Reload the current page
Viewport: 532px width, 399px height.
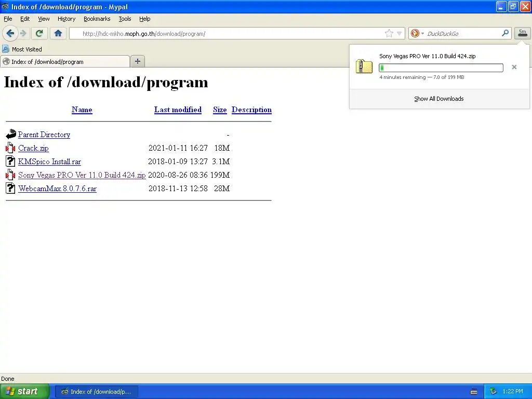39,33
